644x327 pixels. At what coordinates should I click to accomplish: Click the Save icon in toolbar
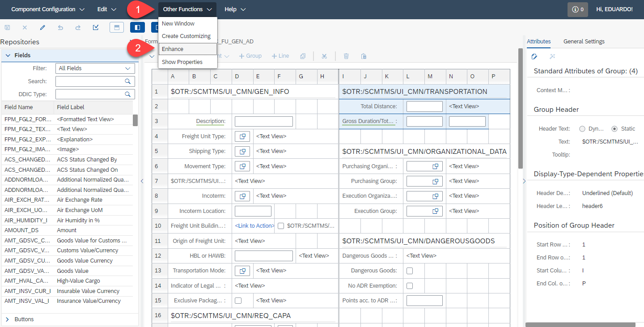[x=7, y=28]
